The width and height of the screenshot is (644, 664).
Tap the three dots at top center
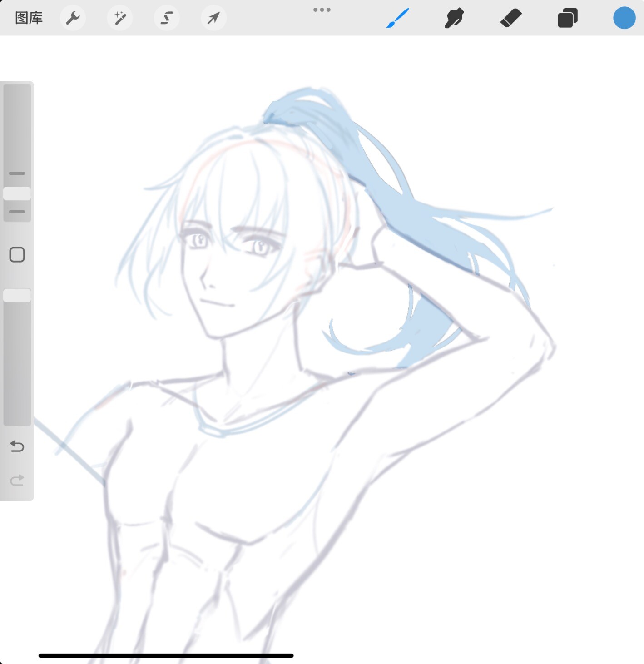pos(322,10)
